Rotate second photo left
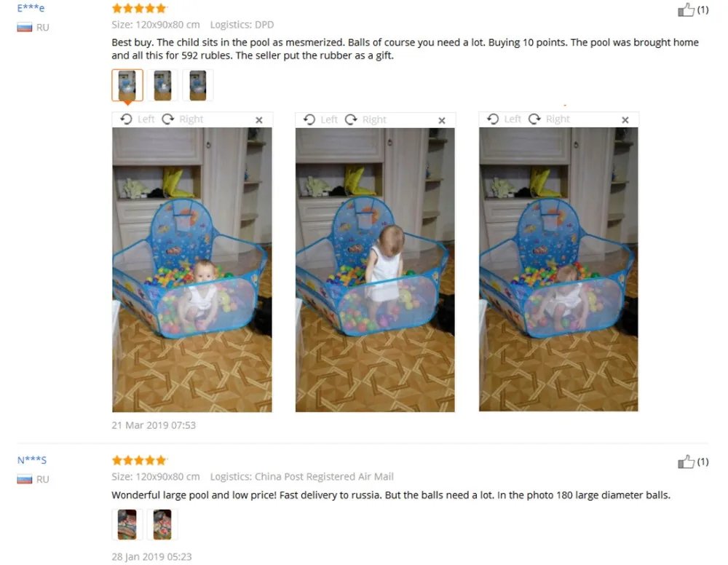728x565 pixels. pyautogui.click(x=320, y=120)
